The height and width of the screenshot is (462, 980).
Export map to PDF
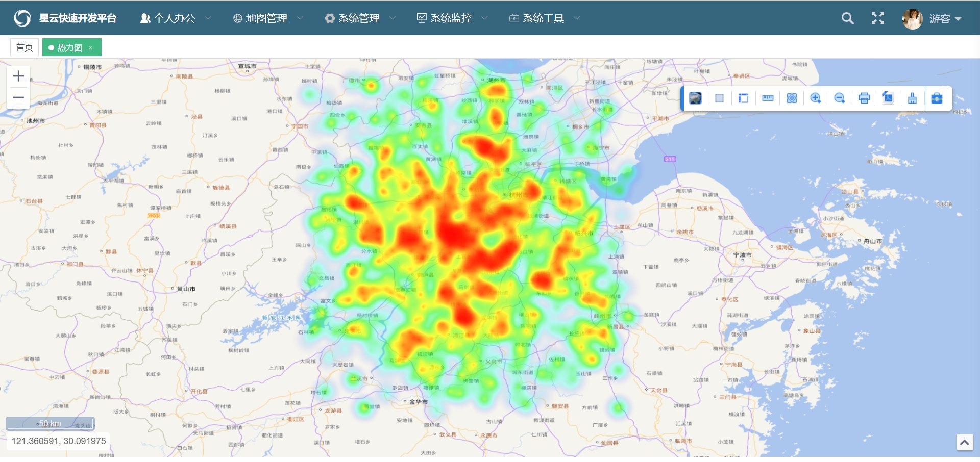(888, 98)
